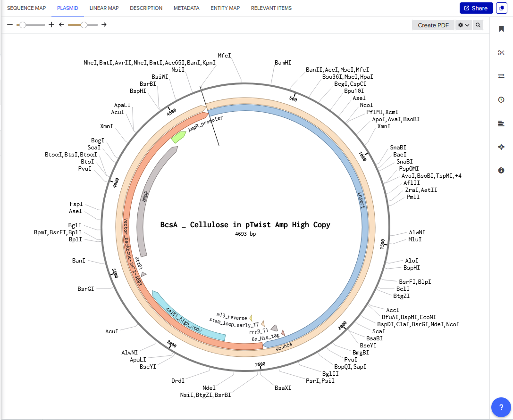The height and width of the screenshot is (420, 513).
Task: Select the cut/restriction enzymes tool
Action: (x=501, y=53)
